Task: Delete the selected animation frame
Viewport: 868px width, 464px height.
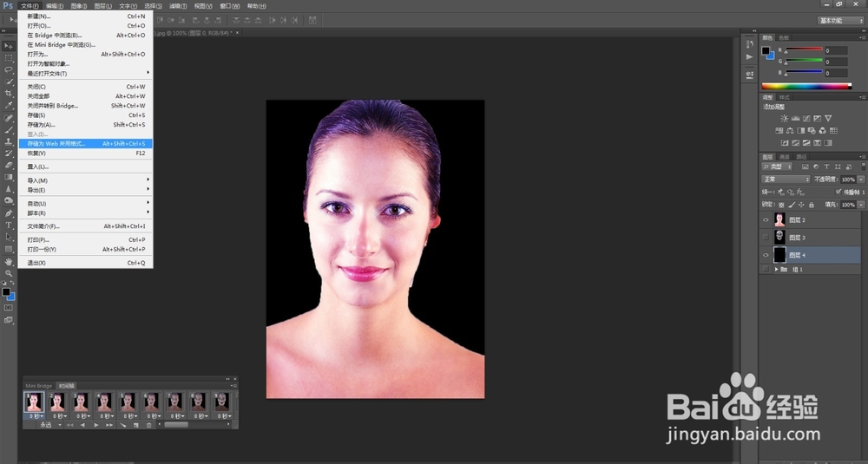Action: click(x=149, y=425)
